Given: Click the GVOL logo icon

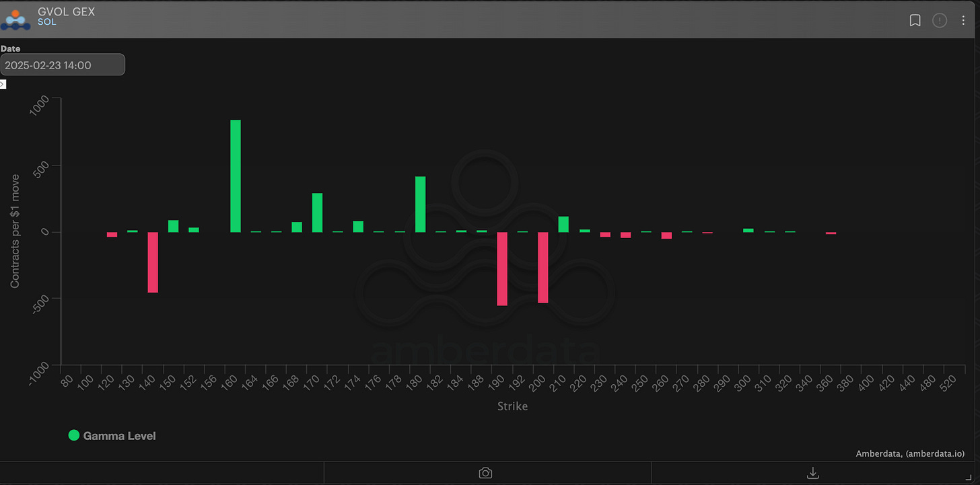Looking at the screenshot, I should (x=15, y=20).
